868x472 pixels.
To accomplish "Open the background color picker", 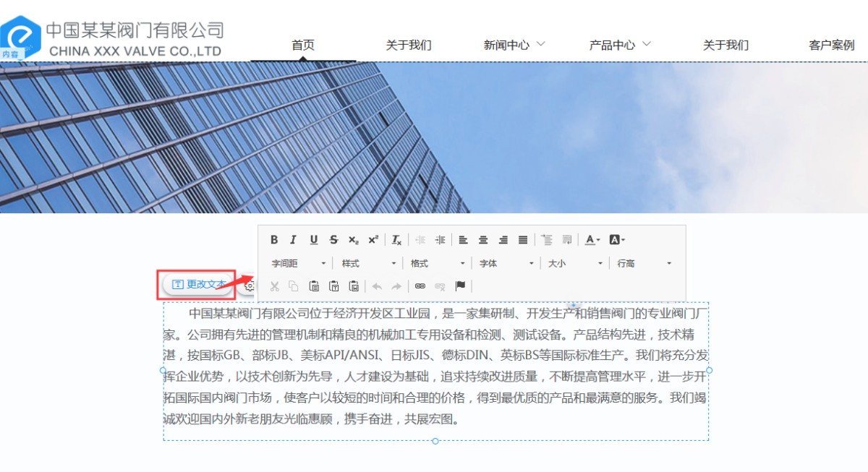I will pyautogui.click(x=617, y=240).
